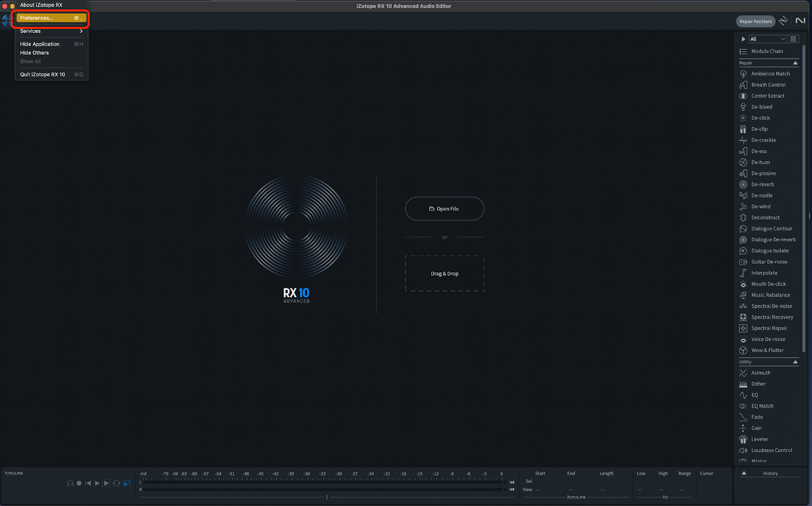Select the Dialogue Isolate module icon

click(743, 250)
